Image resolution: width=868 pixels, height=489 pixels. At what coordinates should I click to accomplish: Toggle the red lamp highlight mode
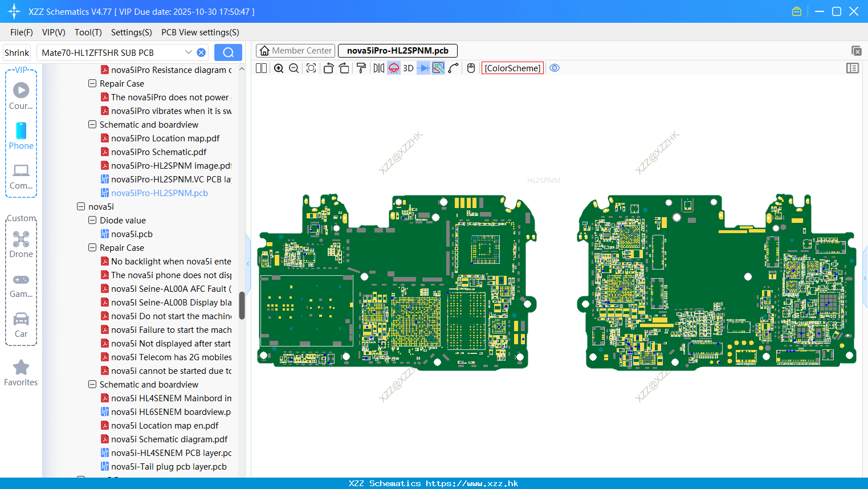[x=394, y=68]
